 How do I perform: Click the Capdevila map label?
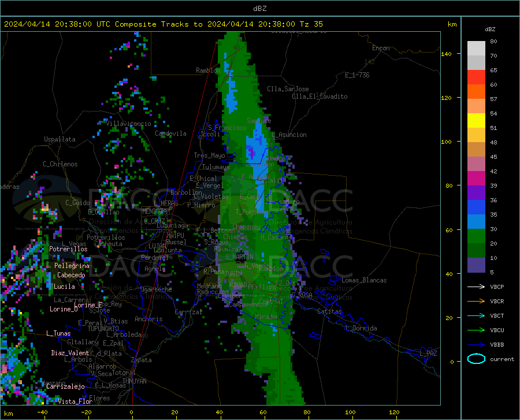pos(170,133)
